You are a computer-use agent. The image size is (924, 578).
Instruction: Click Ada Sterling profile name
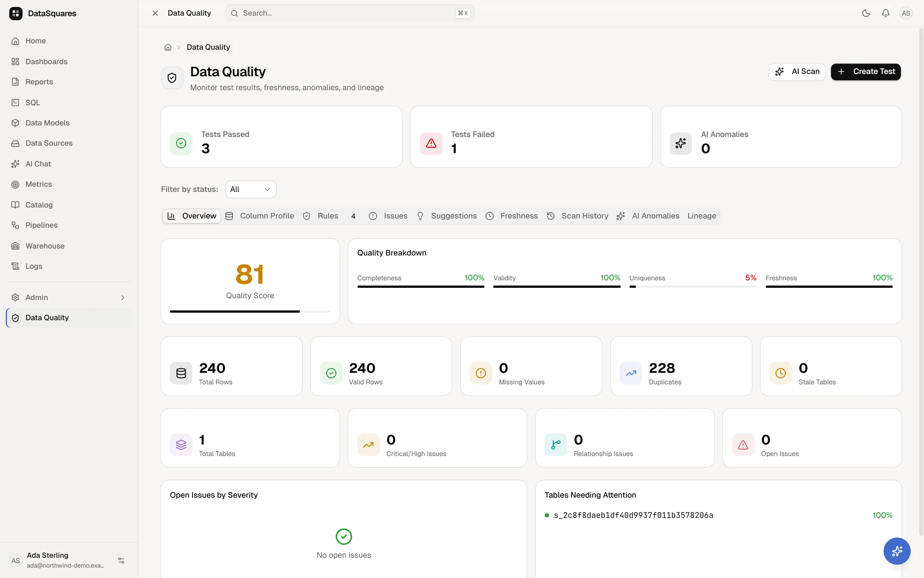click(47, 555)
